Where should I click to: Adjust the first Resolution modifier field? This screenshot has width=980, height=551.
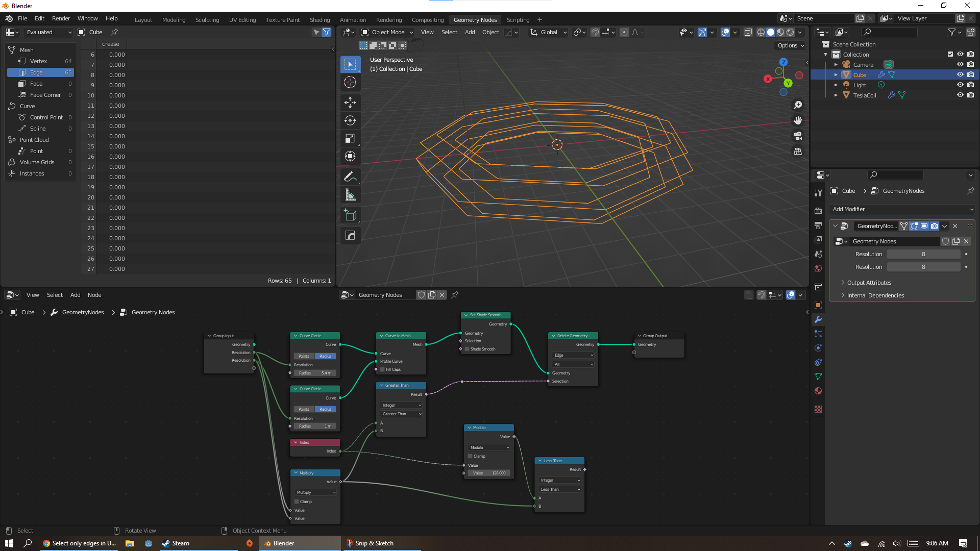click(923, 254)
